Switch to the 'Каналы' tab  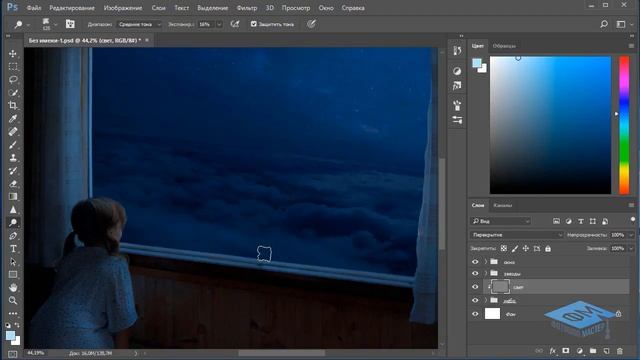[x=502, y=205]
